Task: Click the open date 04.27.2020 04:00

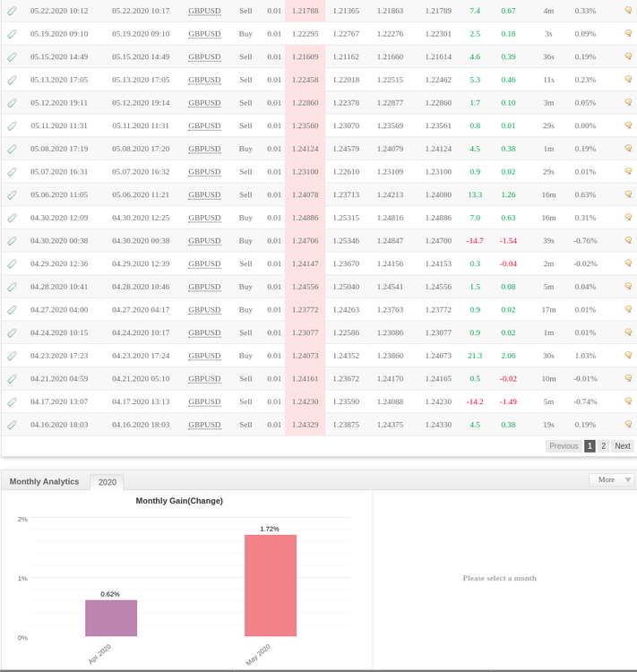Action: (59, 310)
